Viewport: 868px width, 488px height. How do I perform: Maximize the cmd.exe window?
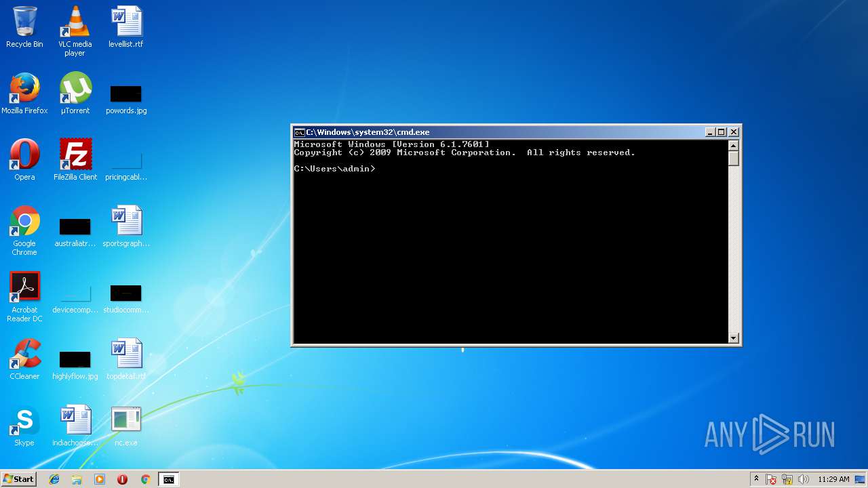pos(722,132)
